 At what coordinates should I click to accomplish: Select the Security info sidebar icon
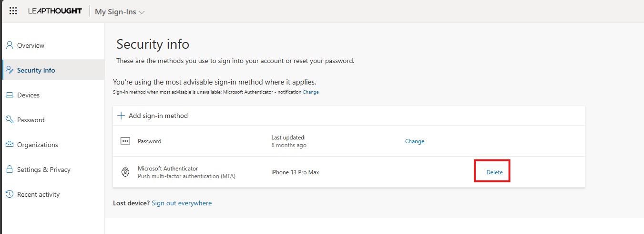tap(9, 70)
